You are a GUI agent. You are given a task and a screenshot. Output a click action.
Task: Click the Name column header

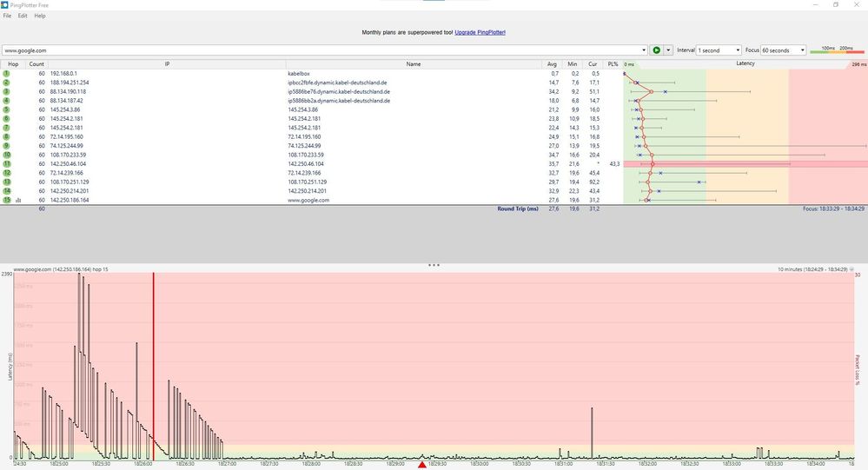pyautogui.click(x=414, y=64)
